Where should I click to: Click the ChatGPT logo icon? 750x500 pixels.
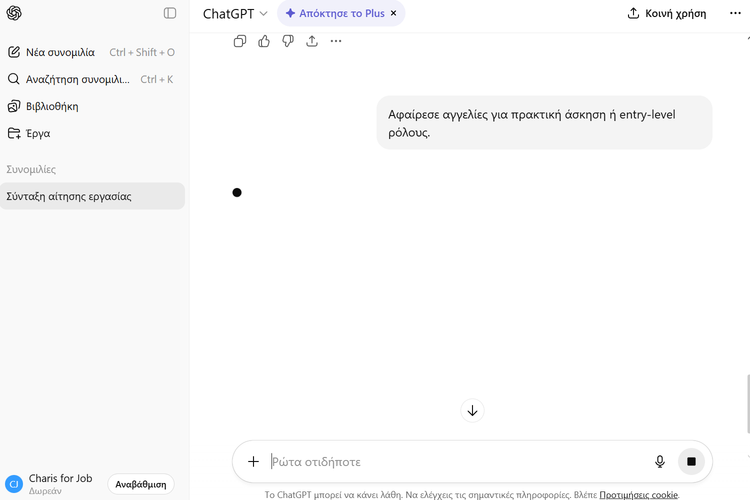(x=15, y=13)
